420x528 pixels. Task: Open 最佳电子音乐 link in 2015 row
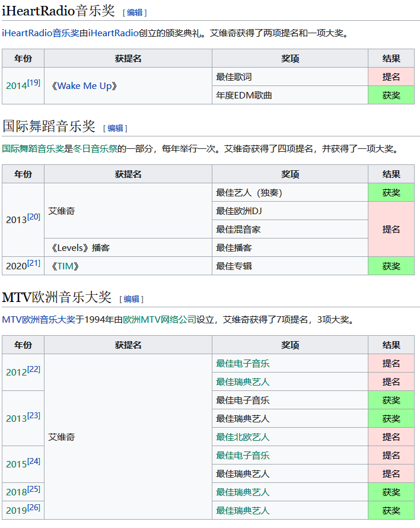243,455
